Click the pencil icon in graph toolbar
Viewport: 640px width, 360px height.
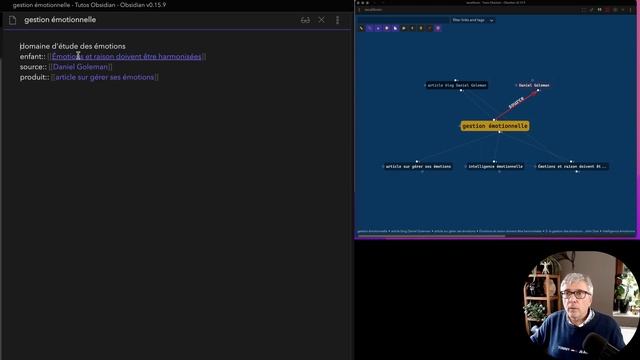(361, 28)
